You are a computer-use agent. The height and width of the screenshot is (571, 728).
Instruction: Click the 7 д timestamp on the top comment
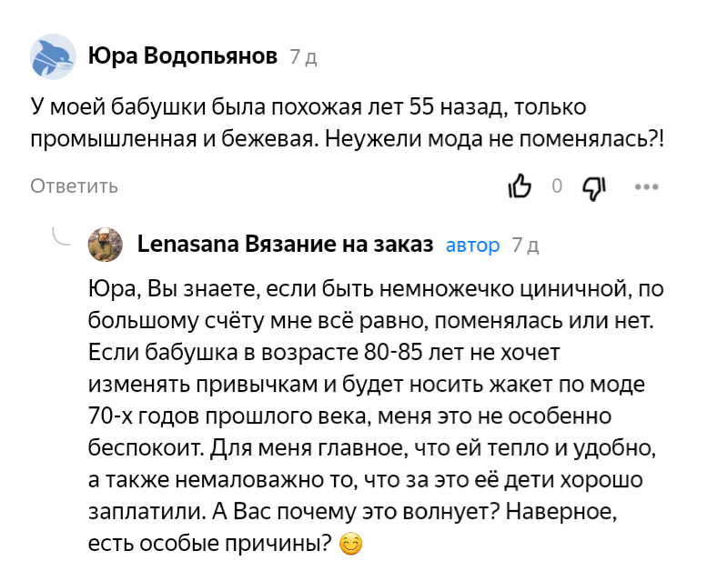(x=301, y=55)
